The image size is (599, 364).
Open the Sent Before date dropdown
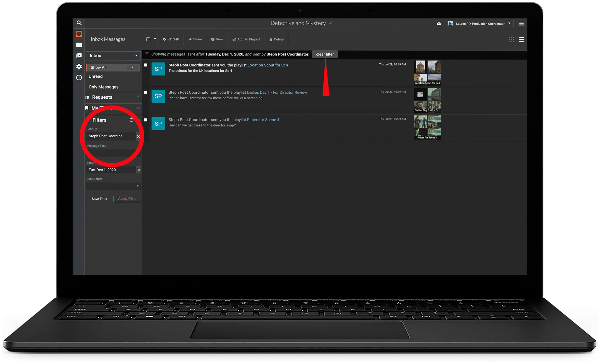click(x=113, y=186)
